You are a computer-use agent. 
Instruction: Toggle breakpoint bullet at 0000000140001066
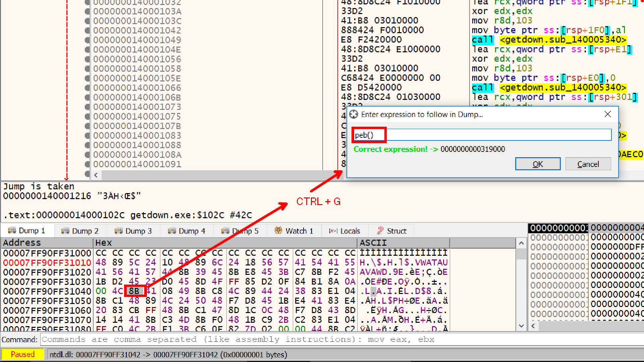pyautogui.click(x=87, y=88)
